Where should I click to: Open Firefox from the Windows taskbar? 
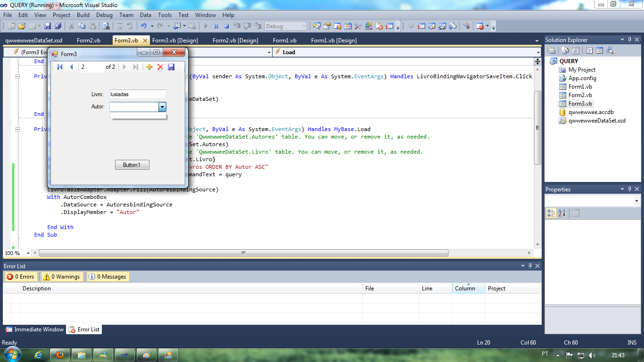[x=59, y=355]
